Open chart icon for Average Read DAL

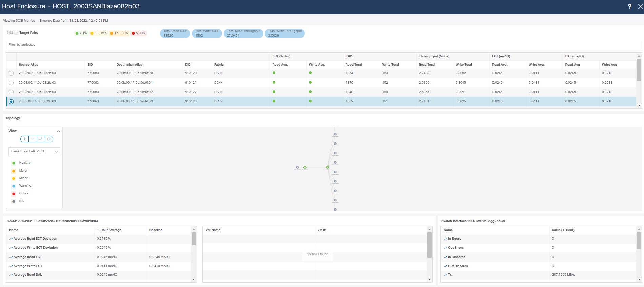(11, 275)
